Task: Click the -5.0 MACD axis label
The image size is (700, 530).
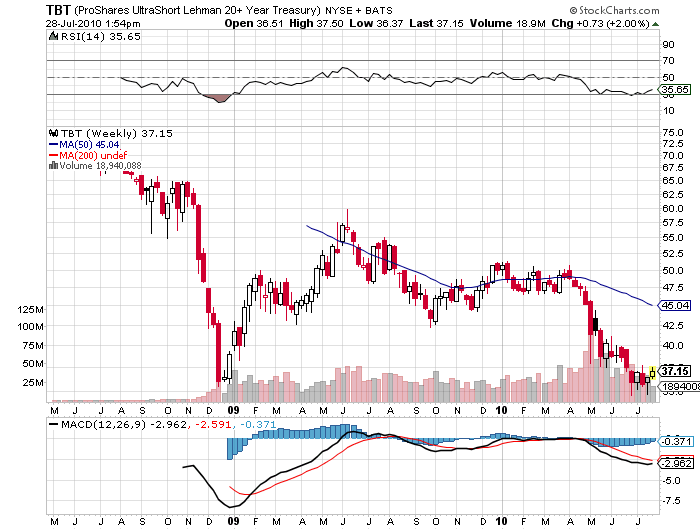Action: [x=671, y=481]
